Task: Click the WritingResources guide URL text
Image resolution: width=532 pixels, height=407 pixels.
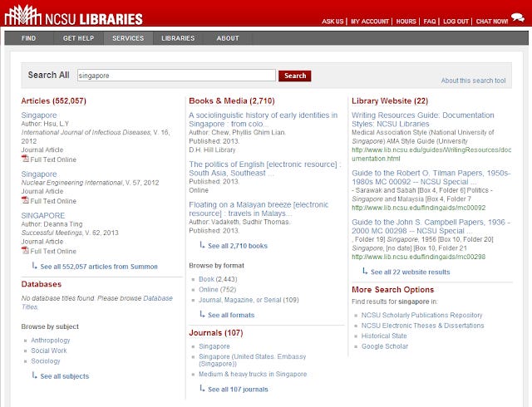Action: pyautogui.click(x=431, y=154)
